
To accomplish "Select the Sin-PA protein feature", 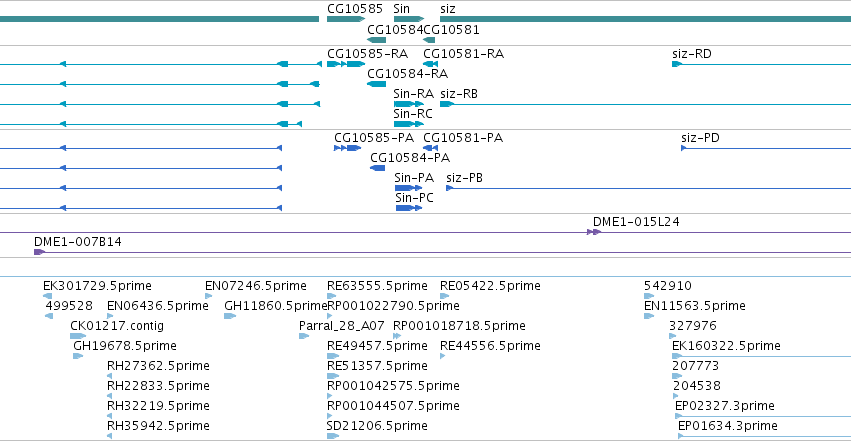I will (409, 188).
